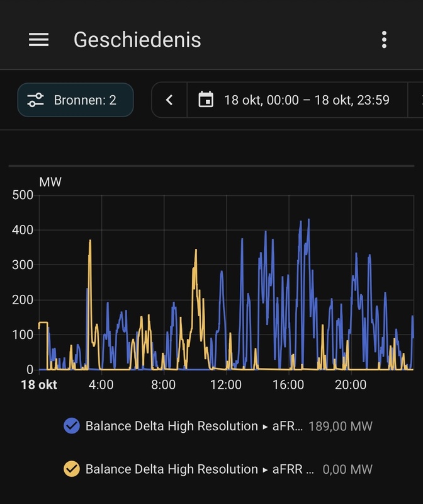Image resolution: width=423 pixels, height=504 pixels.
Task: Open the hamburger navigation menu
Action: coord(38,40)
